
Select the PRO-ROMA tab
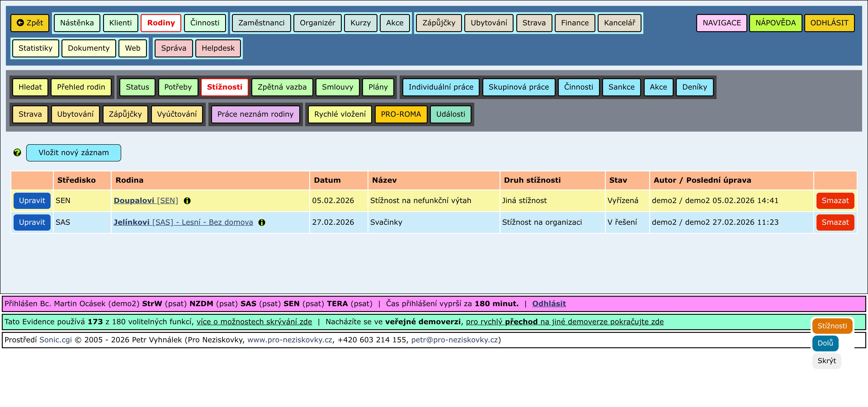(401, 114)
